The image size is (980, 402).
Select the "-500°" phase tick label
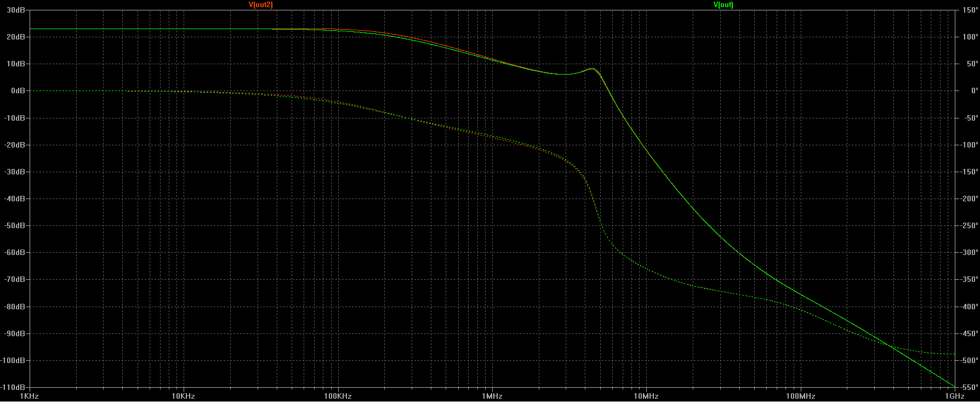[969, 360]
